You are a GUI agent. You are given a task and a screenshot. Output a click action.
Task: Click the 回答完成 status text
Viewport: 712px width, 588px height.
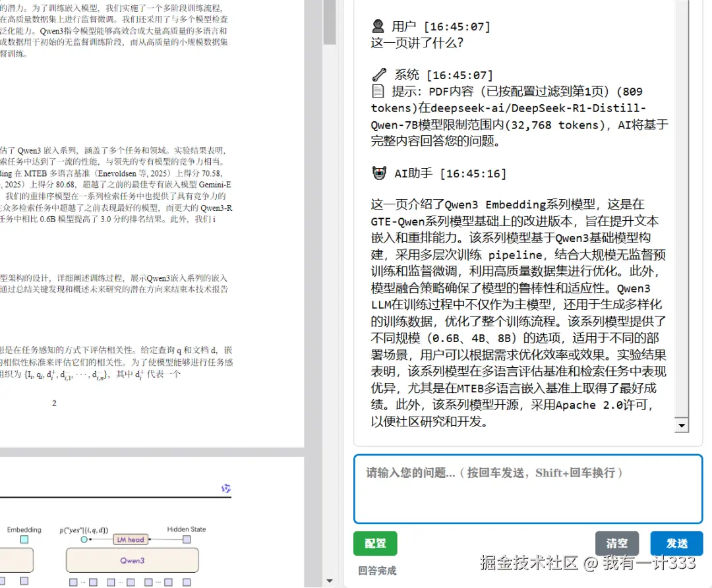click(377, 571)
